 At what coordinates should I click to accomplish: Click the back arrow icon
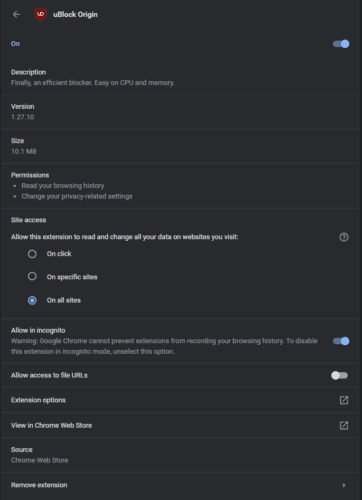click(x=16, y=14)
